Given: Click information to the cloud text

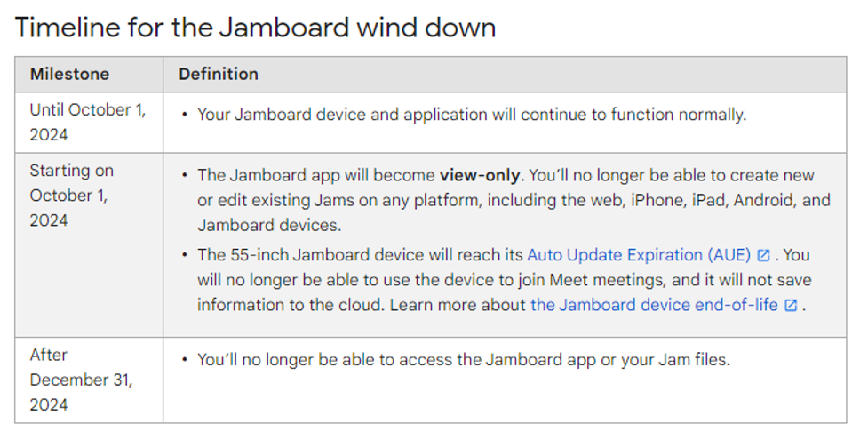Looking at the screenshot, I should (291, 305).
